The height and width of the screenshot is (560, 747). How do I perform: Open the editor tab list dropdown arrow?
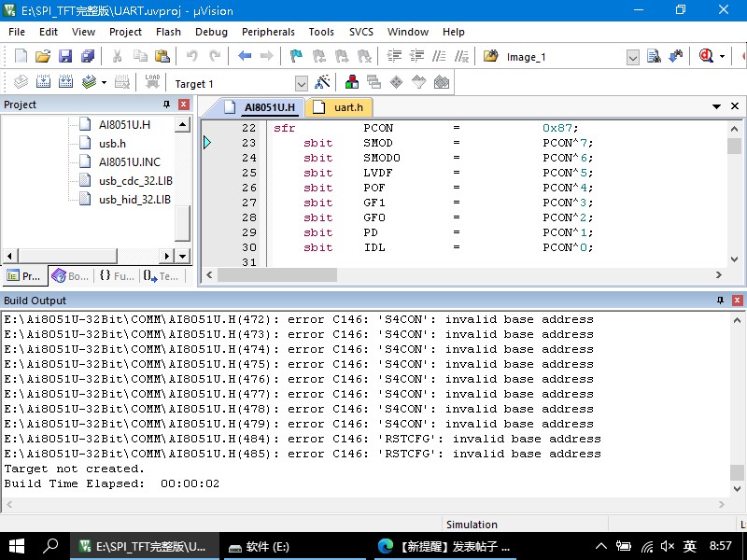pos(716,106)
